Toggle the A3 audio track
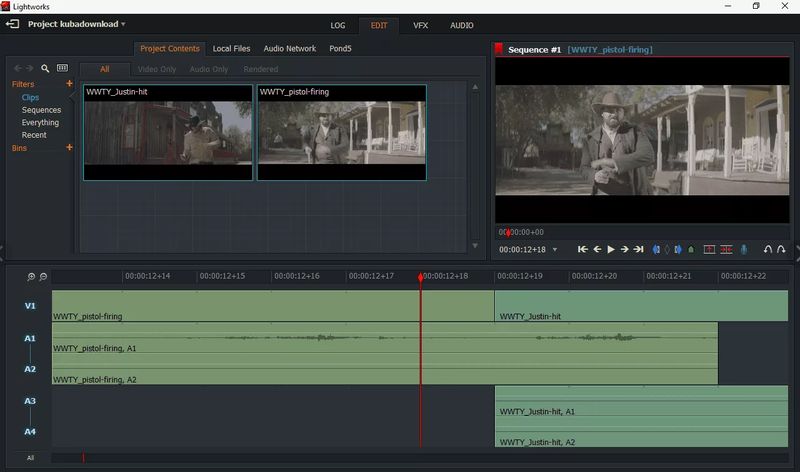This screenshot has height=472, width=800. coord(30,400)
